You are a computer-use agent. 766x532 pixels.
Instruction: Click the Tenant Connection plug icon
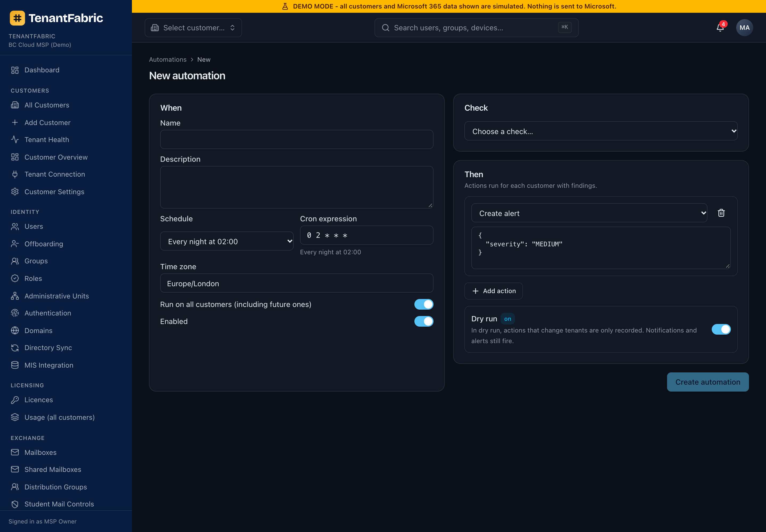[x=15, y=174]
